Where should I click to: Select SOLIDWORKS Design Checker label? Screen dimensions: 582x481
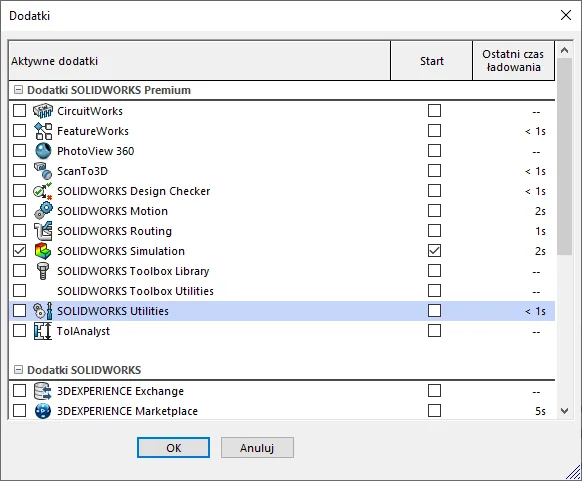click(134, 191)
